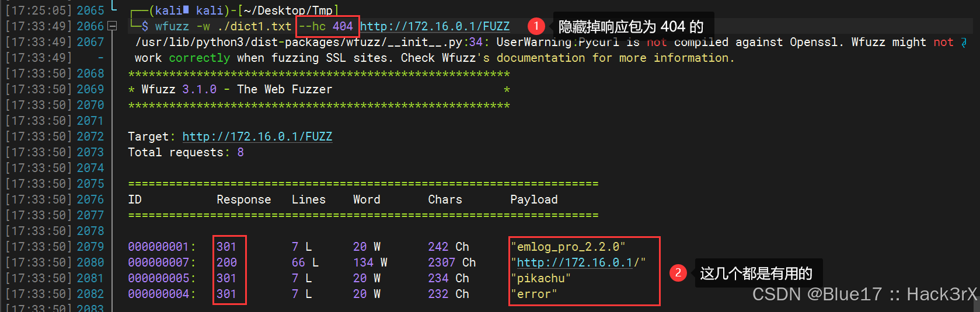Select line number 2072 in the gutter

pyautogui.click(x=90, y=136)
